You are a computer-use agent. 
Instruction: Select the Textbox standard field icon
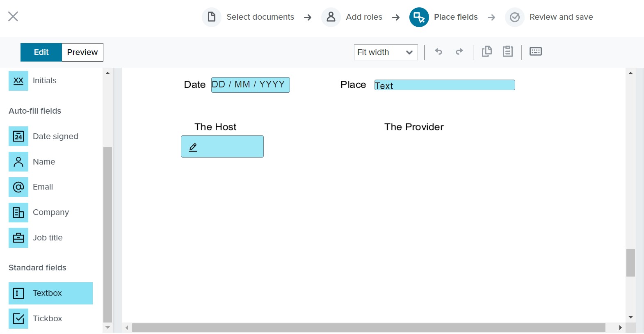(18, 293)
